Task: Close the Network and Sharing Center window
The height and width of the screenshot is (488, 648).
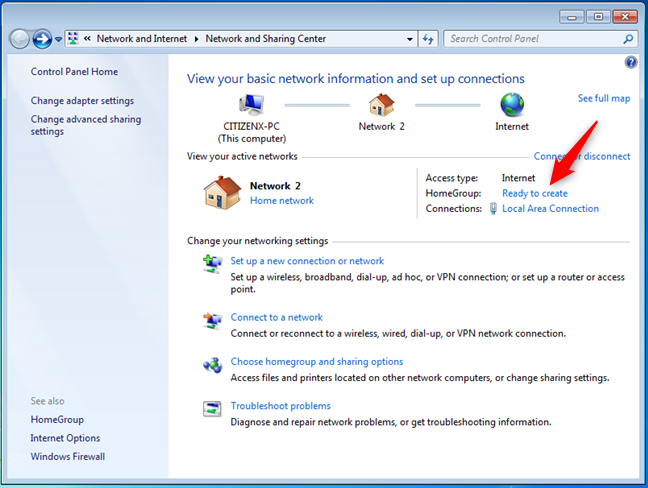Action: (625, 17)
